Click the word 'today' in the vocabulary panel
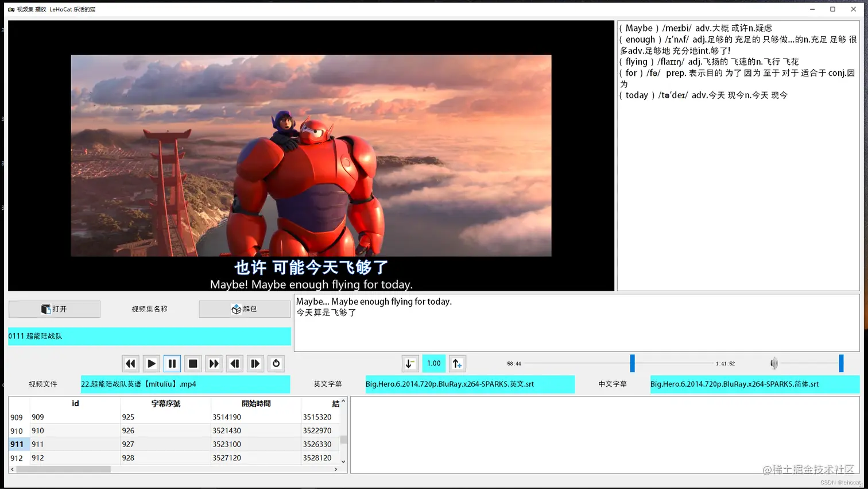The height and width of the screenshot is (489, 868). (637, 95)
